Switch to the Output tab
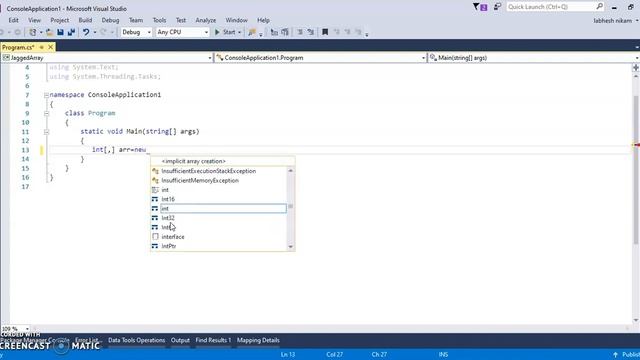 coord(180,340)
